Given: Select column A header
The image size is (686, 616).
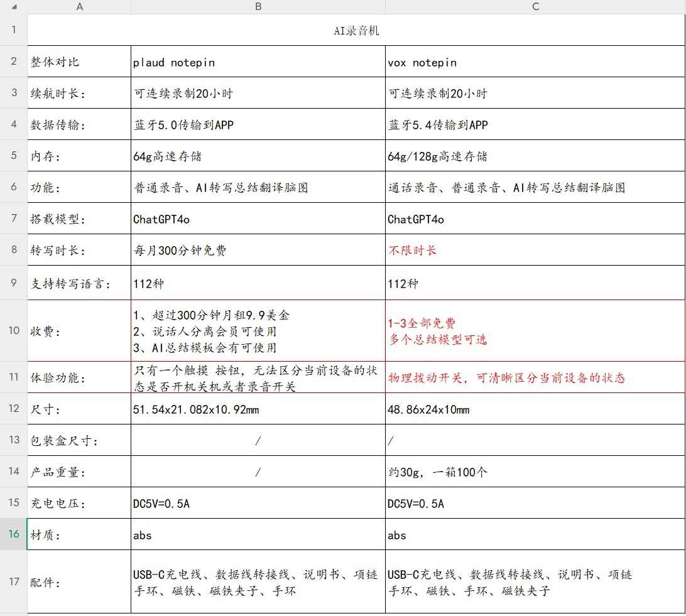Looking at the screenshot, I should (79, 6).
